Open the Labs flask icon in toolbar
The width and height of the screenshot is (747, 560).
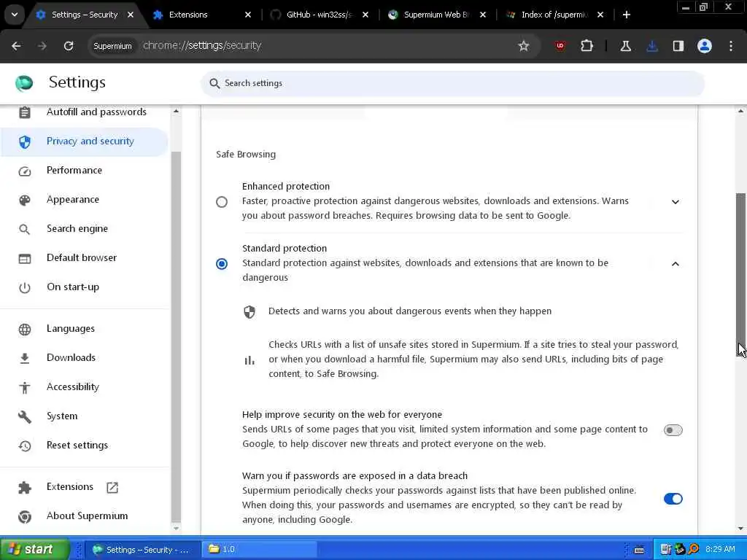(625, 46)
